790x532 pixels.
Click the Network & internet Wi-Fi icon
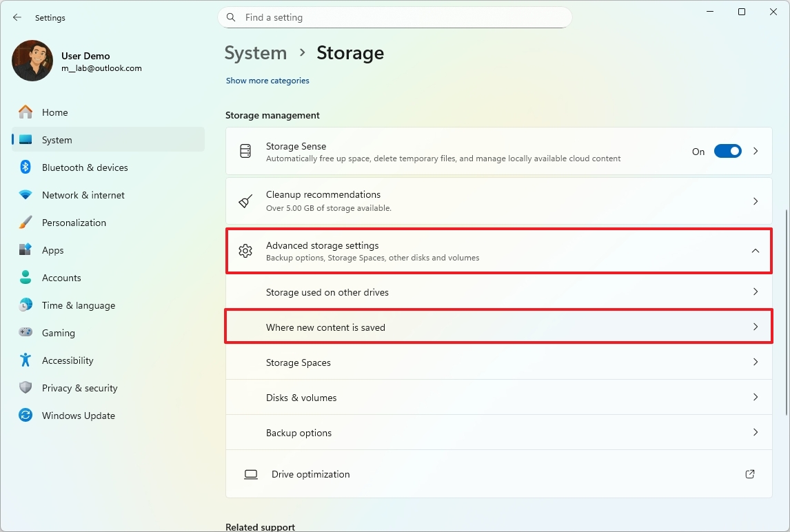[x=26, y=195]
